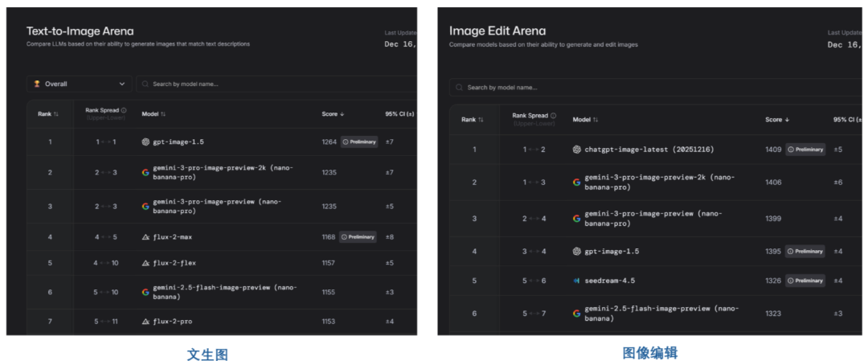The width and height of the screenshot is (868, 361).
Task: Click Preliminary badge on gpt-image-1.5 in Text-to-Image Arena
Action: [359, 142]
